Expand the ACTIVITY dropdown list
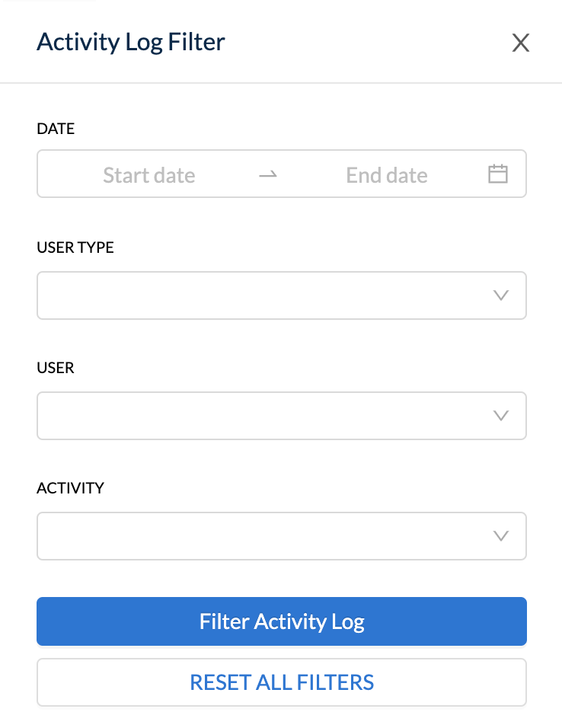The height and width of the screenshot is (728, 562). [282, 536]
